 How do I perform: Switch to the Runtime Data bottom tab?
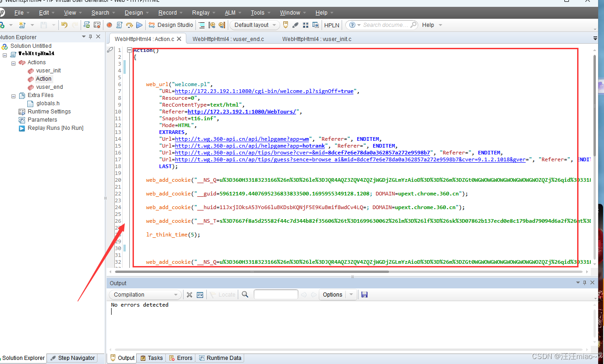tap(220, 358)
